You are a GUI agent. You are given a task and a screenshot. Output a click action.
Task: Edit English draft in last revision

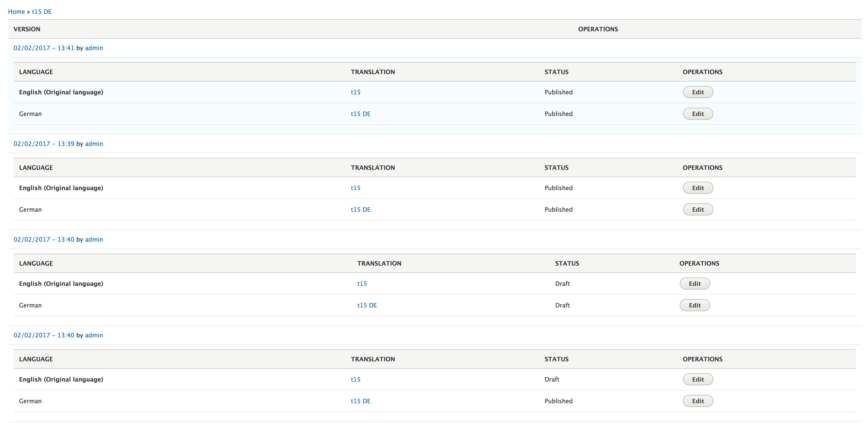click(x=697, y=379)
